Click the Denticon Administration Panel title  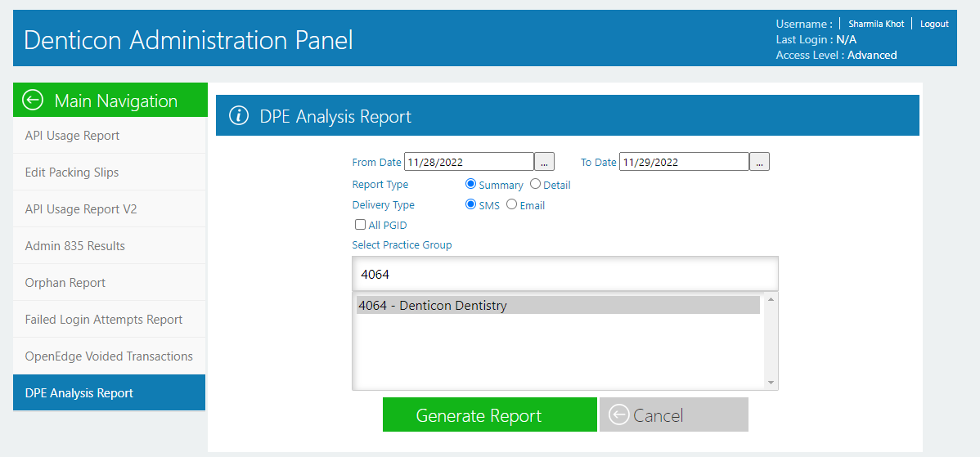(x=188, y=40)
